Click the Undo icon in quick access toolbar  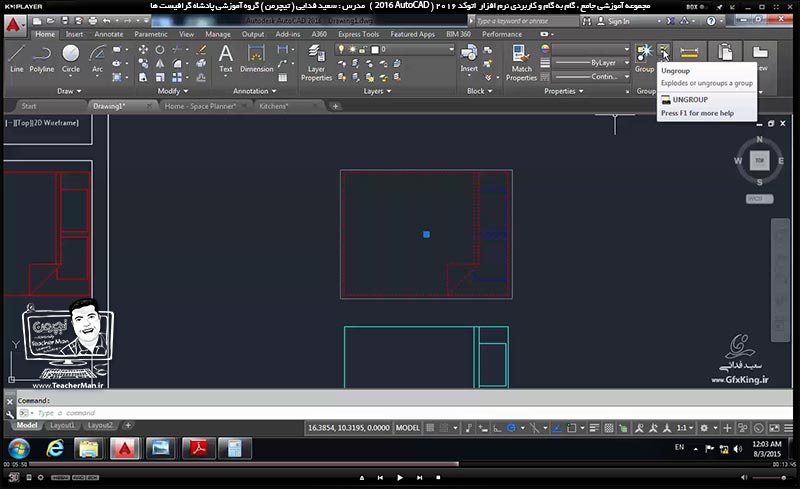coord(107,21)
